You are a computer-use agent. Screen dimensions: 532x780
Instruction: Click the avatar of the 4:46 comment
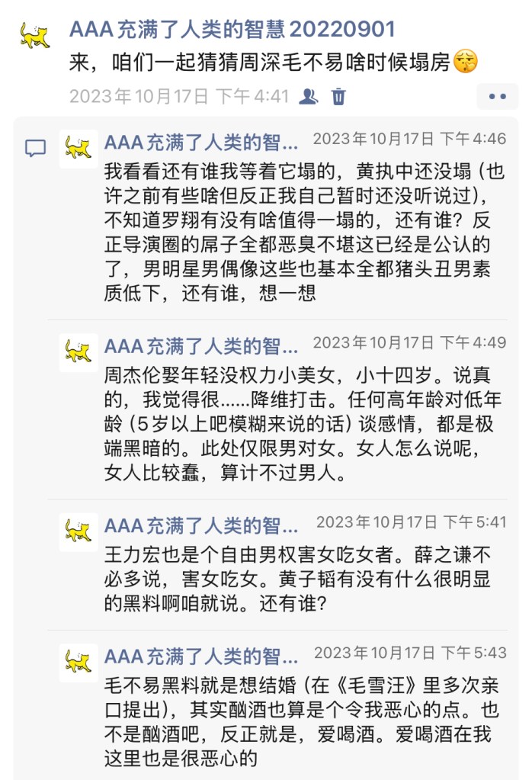pyautogui.click(x=79, y=148)
